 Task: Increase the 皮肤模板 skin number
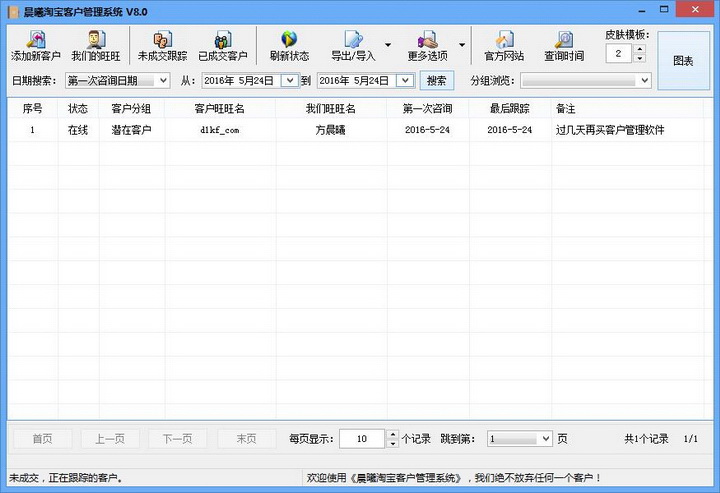[x=640, y=49]
